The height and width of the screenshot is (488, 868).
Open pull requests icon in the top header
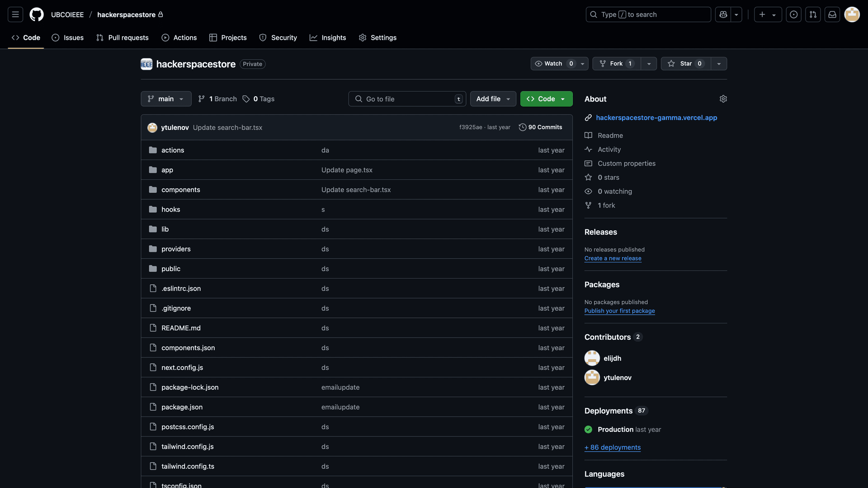[813, 14]
